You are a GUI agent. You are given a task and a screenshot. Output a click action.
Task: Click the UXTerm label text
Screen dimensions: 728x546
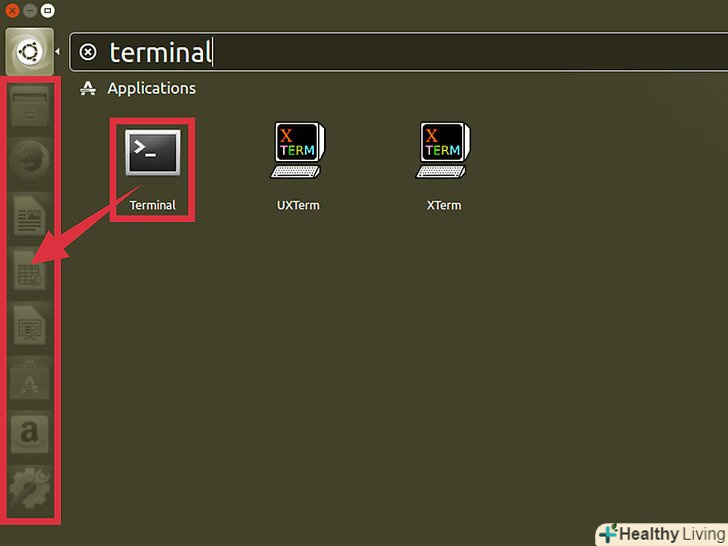[298, 205]
